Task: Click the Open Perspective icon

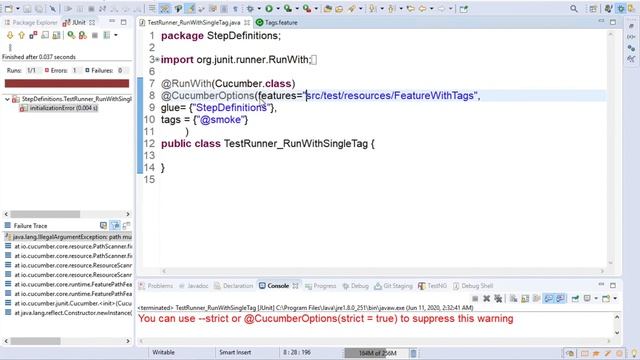Action: coord(593,9)
